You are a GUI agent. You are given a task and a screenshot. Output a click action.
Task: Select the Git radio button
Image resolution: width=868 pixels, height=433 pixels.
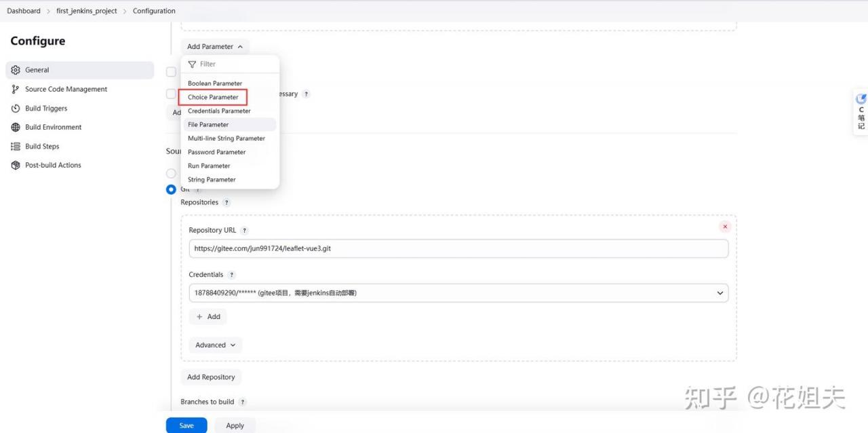[171, 189]
